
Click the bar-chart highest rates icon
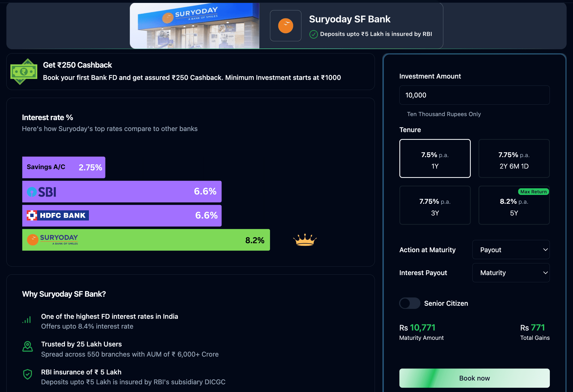pos(27,320)
